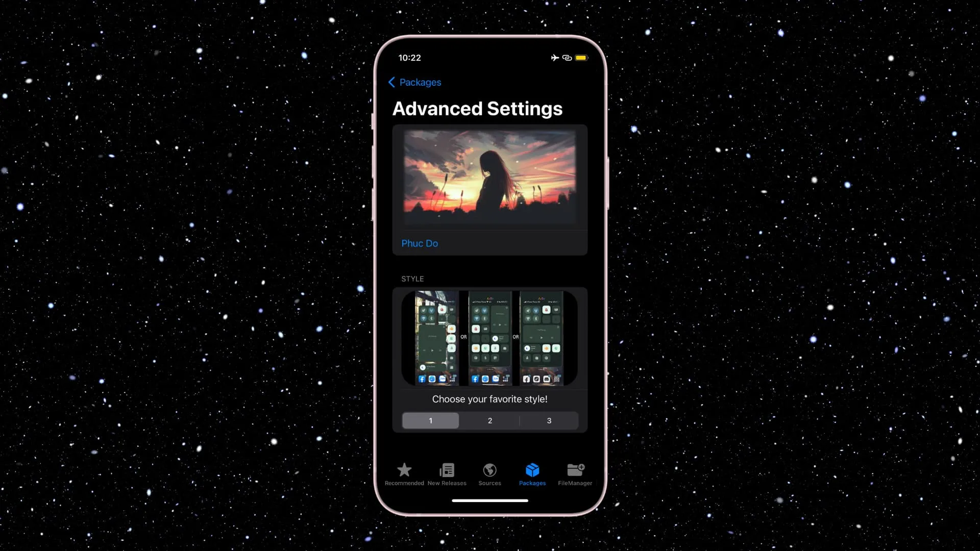Click battery status icon

(580, 57)
